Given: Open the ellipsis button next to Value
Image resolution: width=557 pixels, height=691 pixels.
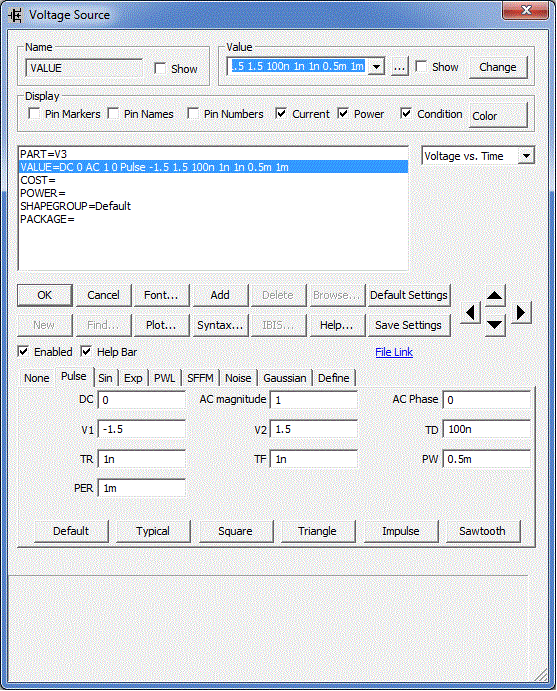Looking at the screenshot, I should [x=399, y=67].
